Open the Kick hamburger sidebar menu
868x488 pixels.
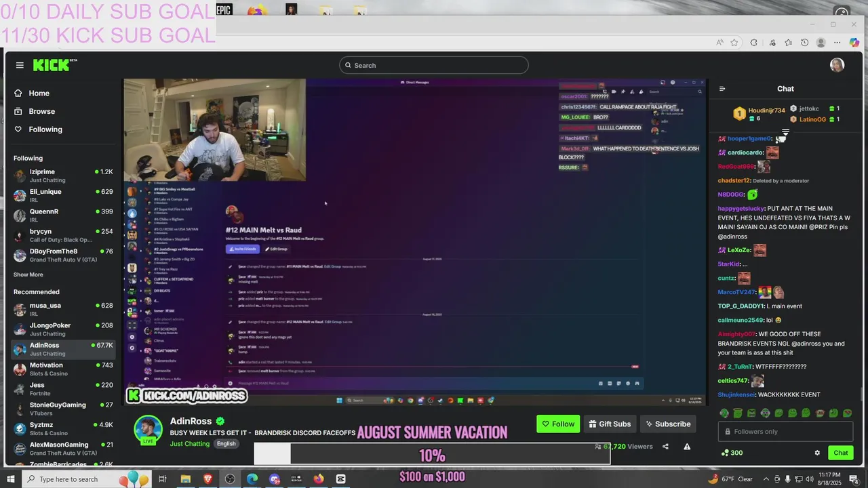pyautogui.click(x=20, y=65)
